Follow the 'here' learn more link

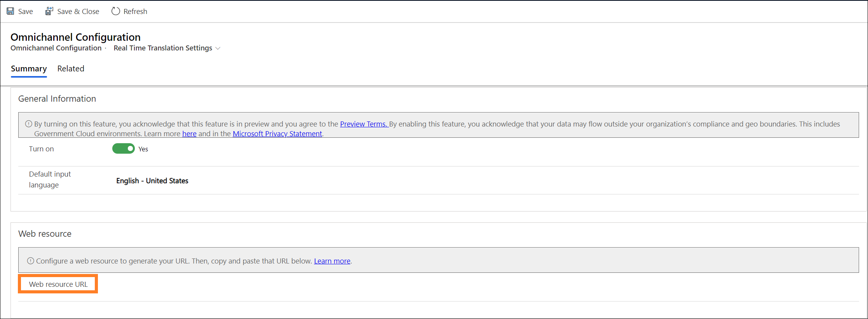(189, 133)
